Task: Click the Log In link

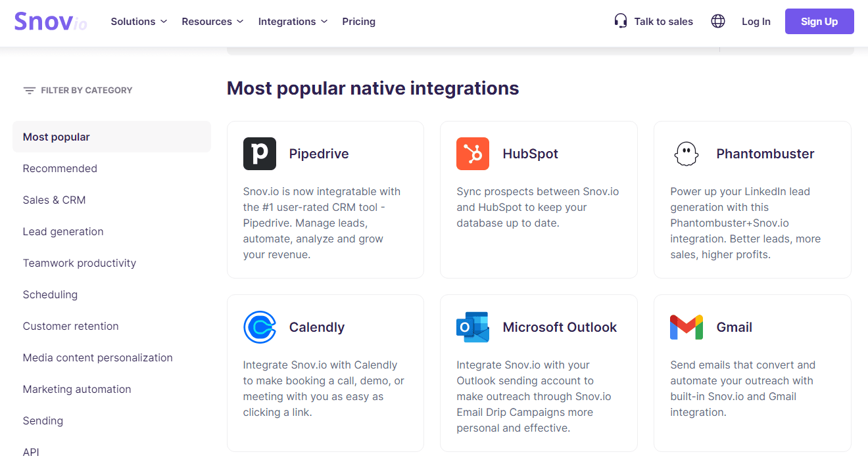Action: [756, 21]
